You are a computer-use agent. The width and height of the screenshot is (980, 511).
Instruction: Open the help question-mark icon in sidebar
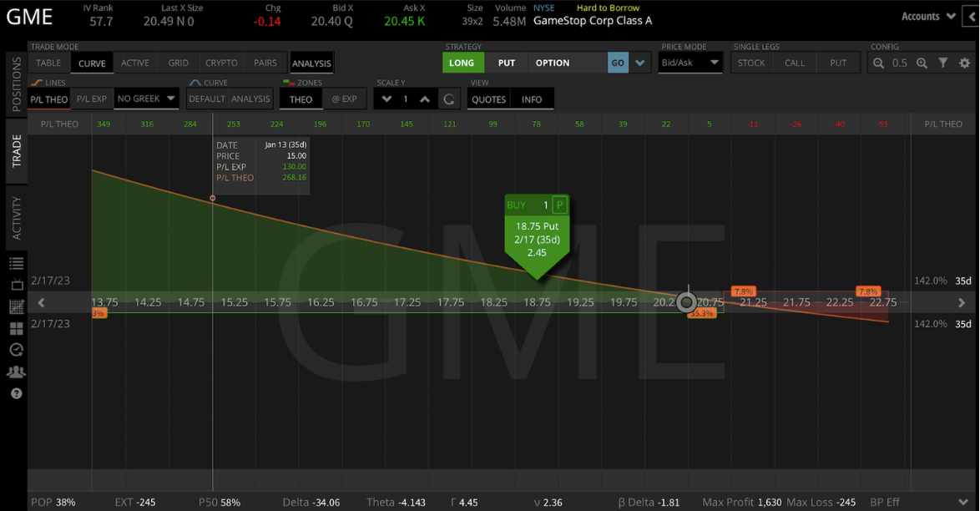coord(15,392)
